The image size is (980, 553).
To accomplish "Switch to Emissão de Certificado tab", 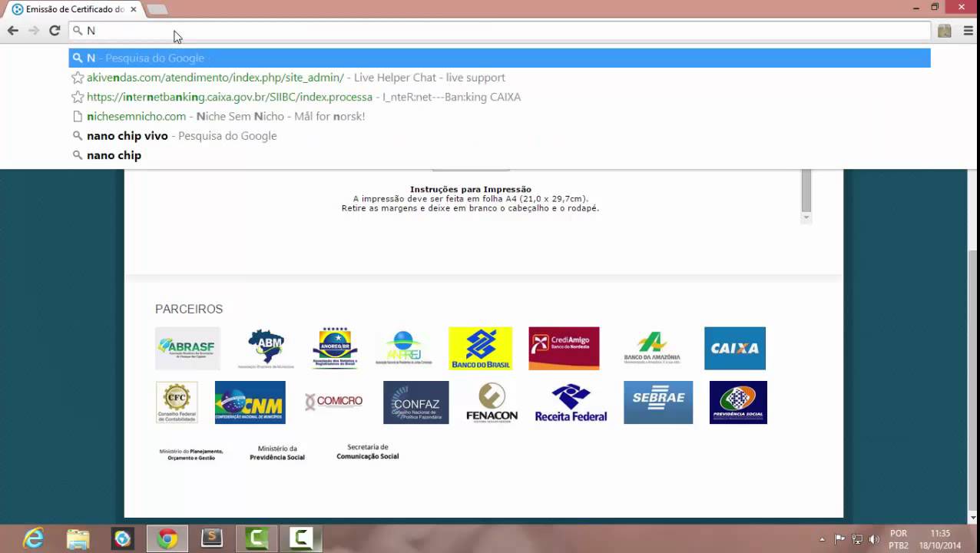I will (x=74, y=9).
